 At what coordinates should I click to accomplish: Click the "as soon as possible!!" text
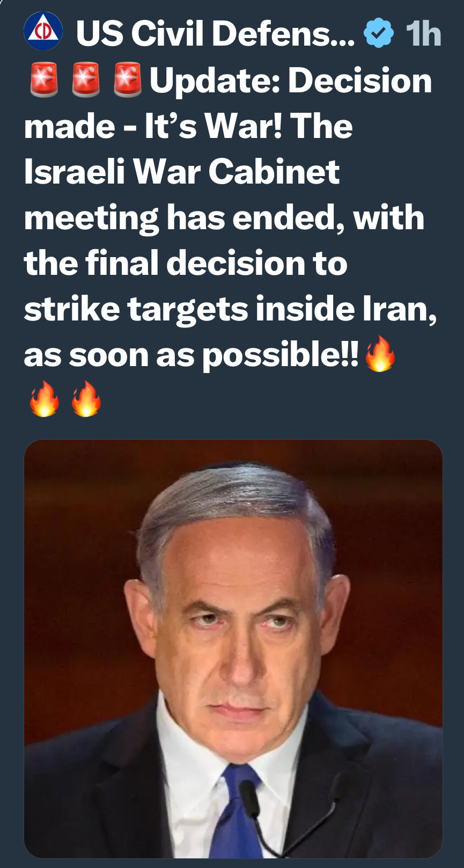pyautogui.click(x=191, y=356)
